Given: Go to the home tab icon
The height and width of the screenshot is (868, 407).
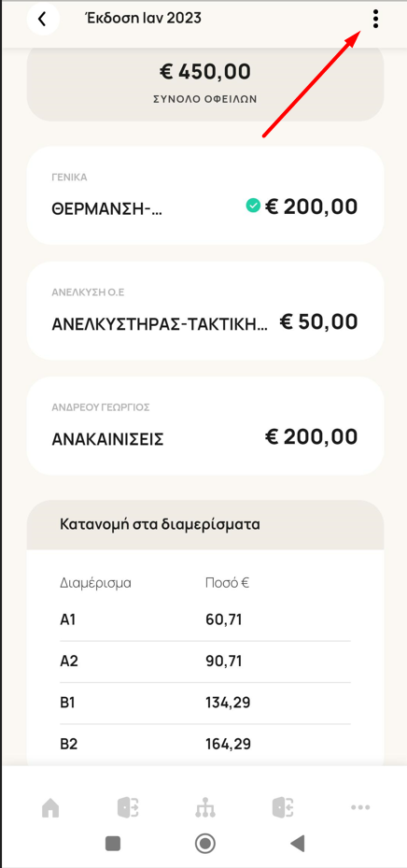Looking at the screenshot, I should click(50, 809).
